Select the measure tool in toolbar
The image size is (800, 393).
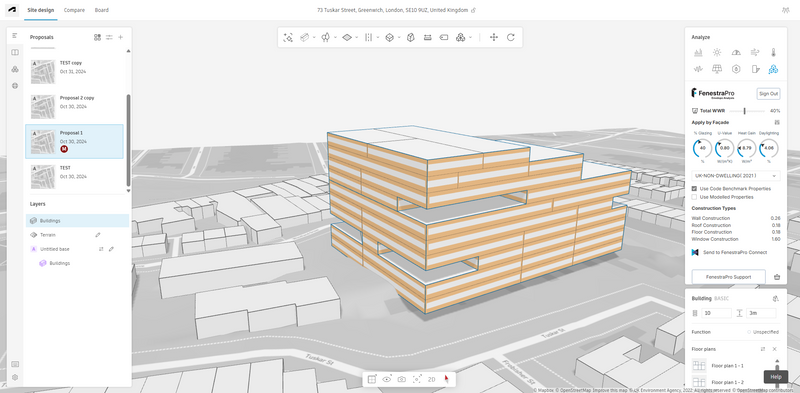(428, 37)
